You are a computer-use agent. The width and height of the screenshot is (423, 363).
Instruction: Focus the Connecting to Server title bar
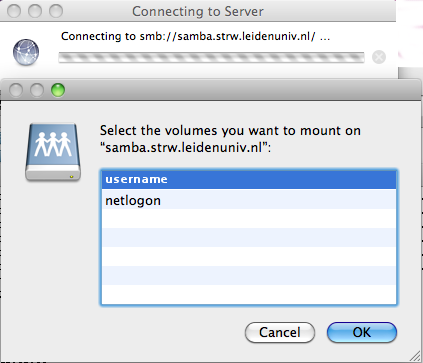pos(198,11)
